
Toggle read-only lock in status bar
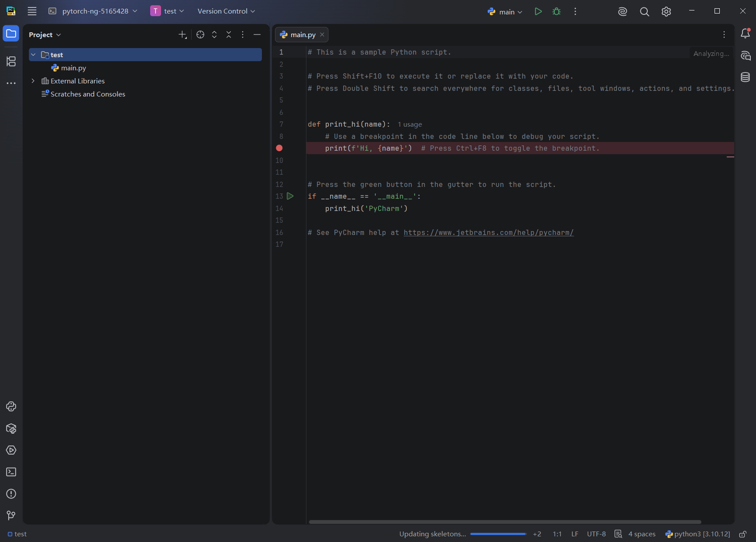point(743,534)
